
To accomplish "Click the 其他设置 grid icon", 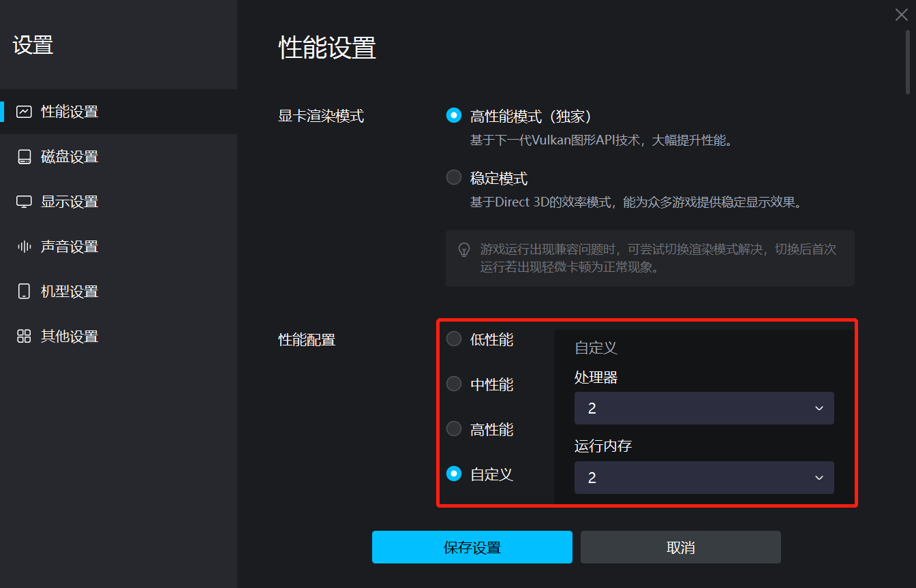I will coord(24,336).
